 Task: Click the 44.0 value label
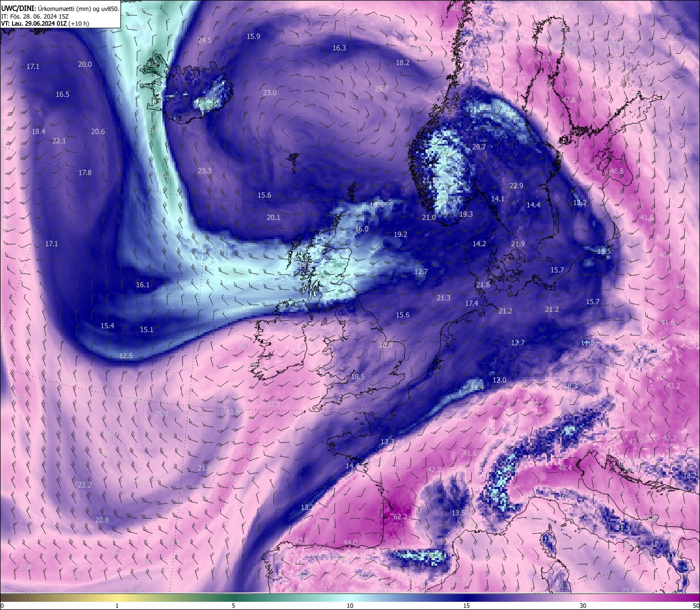click(x=350, y=542)
